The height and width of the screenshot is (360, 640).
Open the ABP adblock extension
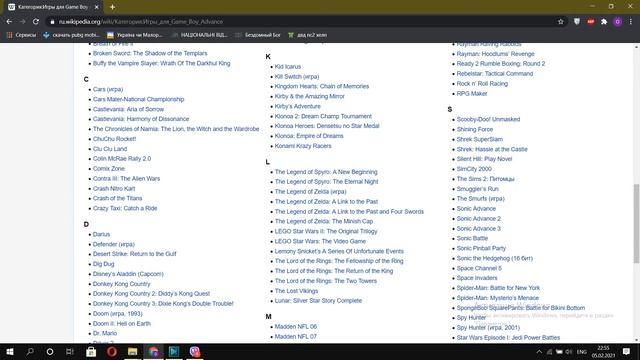point(591,22)
